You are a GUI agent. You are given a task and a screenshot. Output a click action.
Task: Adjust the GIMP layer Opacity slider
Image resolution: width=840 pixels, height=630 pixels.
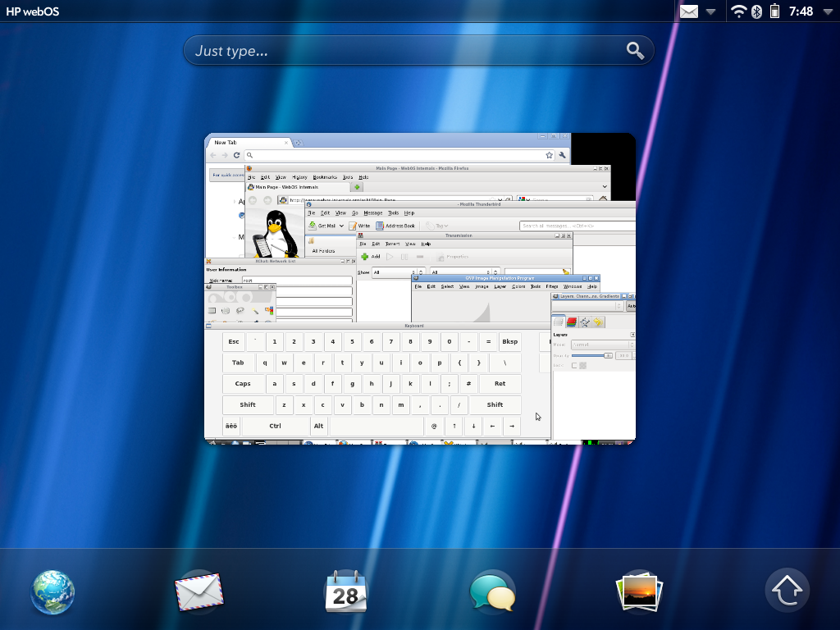592,356
